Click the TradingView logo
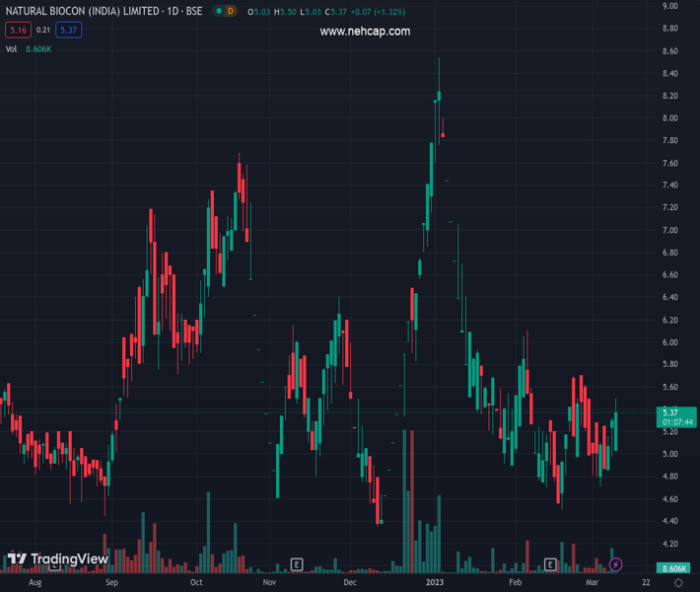The width and height of the screenshot is (700, 592). click(57, 559)
